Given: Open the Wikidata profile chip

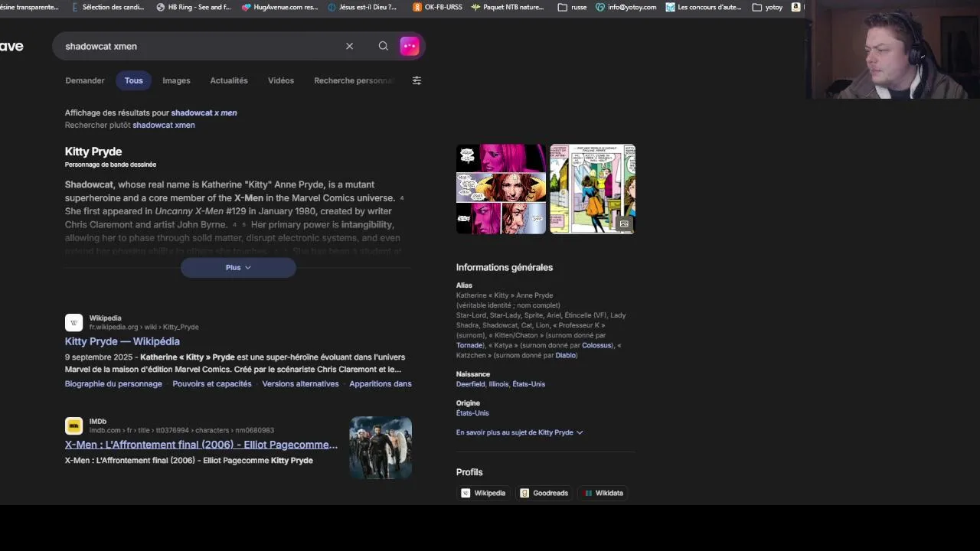Looking at the screenshot, I should pyautogui.click(x=603, y=493).
